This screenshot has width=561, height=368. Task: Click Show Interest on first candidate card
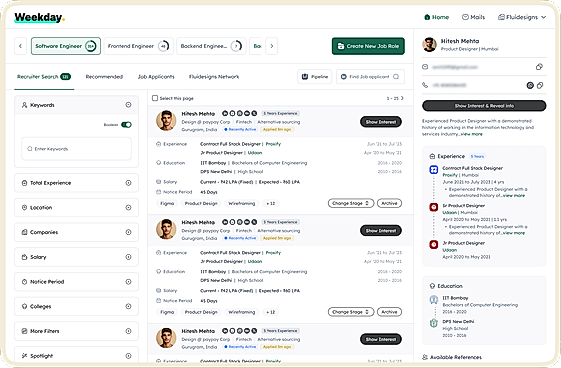381,122
